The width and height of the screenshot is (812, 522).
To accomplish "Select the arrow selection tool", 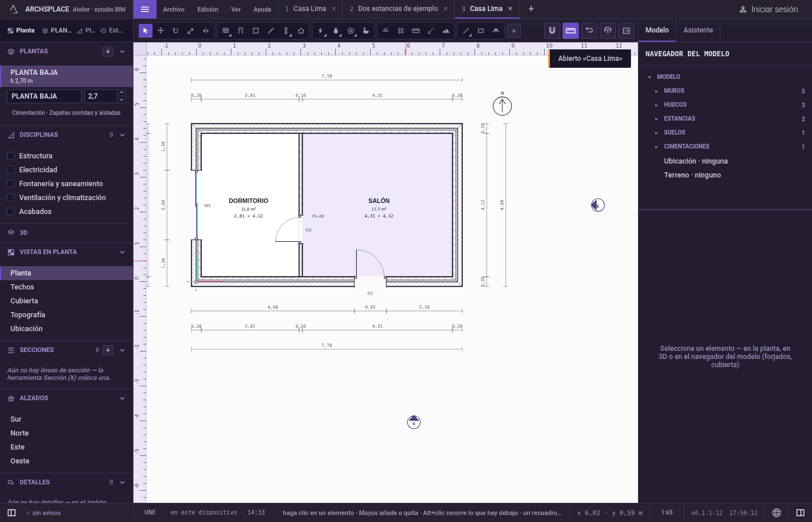I will pyautogui.click(x=146, y=31).
